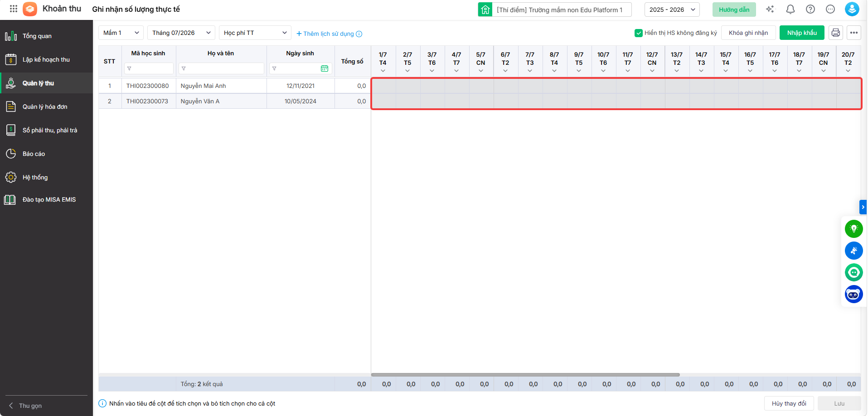Open the user avatar menu

tap(852, 9)
